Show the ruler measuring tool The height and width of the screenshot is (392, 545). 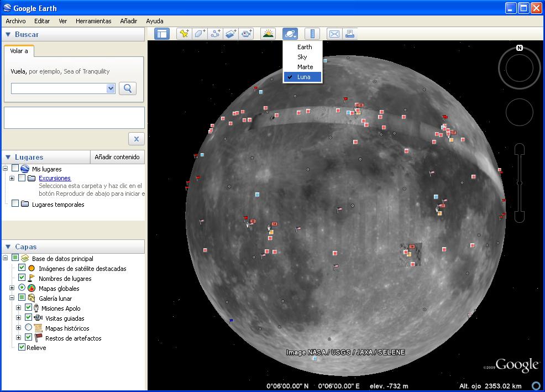click(312, 34)
